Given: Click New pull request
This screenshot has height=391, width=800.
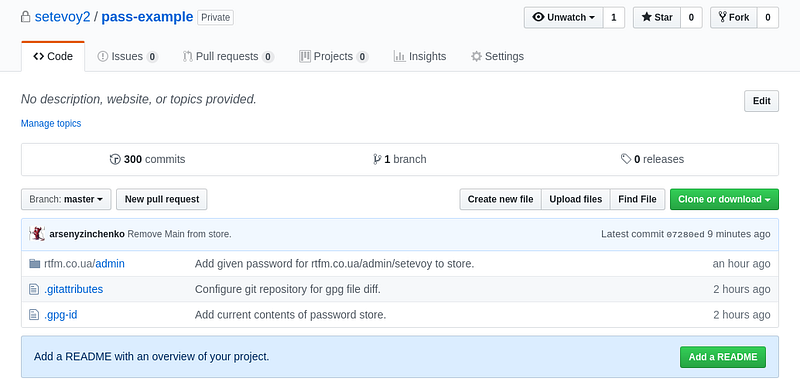Looking at the screenshot, I should coord(162,199).
